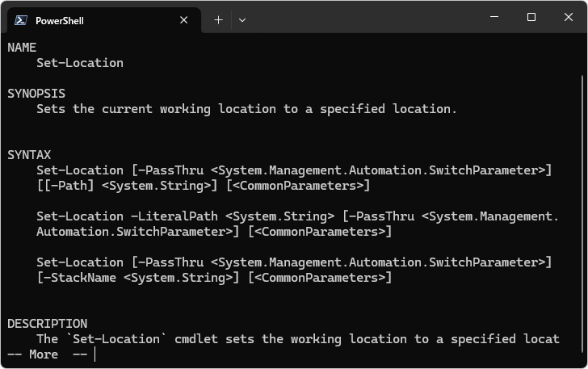This screenshot has height=369, width=588.
Task: Close the PowerShell tab
Action: click(x=183, y=20)
